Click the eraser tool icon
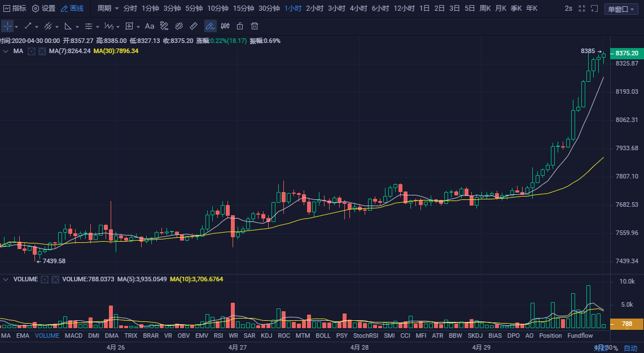This screenshot has width=644, height=353. 179,27
